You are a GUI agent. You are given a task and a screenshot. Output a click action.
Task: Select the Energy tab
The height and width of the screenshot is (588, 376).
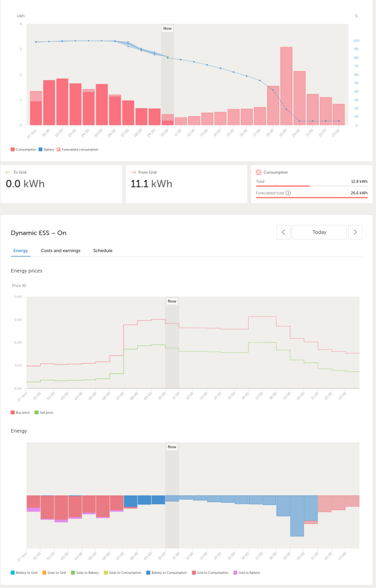tap(21, 250)
